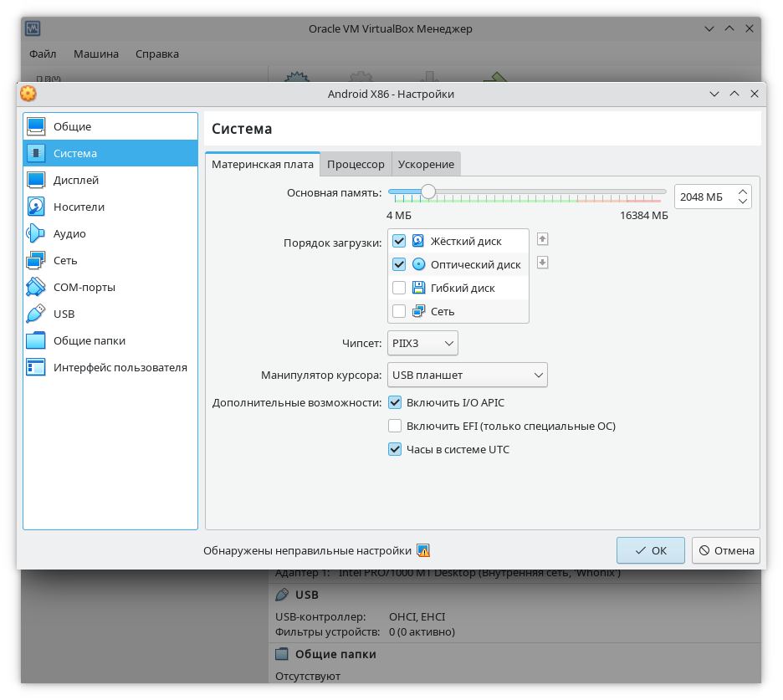Click the 2048 МБ memory input field
Screen dimensions: 783x700
click(703, 197)
